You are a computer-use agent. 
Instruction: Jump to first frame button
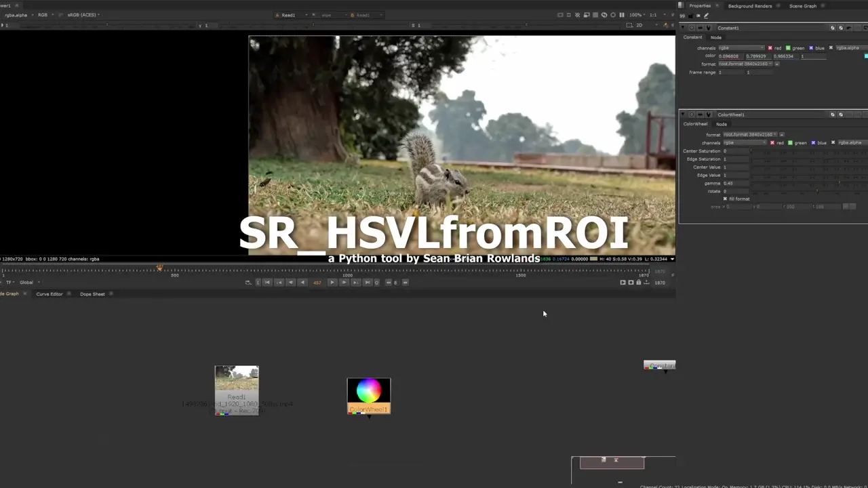(267, 283)
